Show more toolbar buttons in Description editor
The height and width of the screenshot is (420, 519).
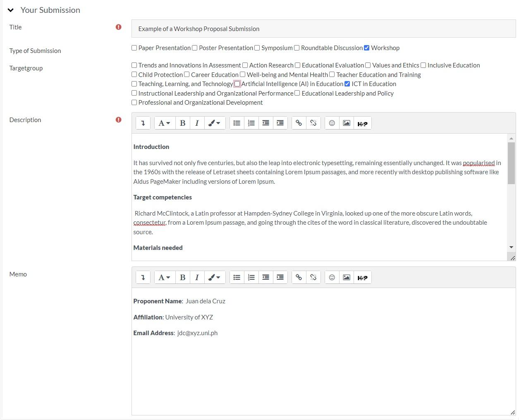coord(143,123)
